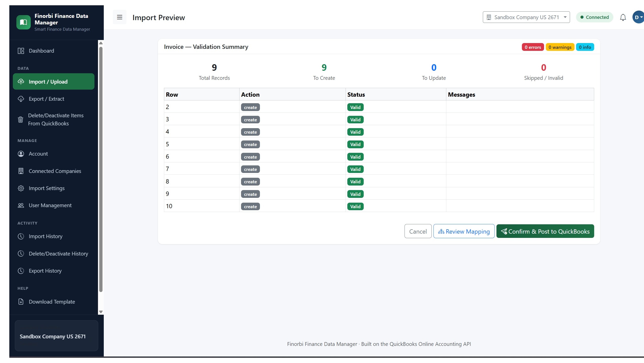Image resolution: width=644 pixels, height=363 pixels.
Task: Open the Sandbox Company US 2671 dropdown
Action: pos(526,17)
